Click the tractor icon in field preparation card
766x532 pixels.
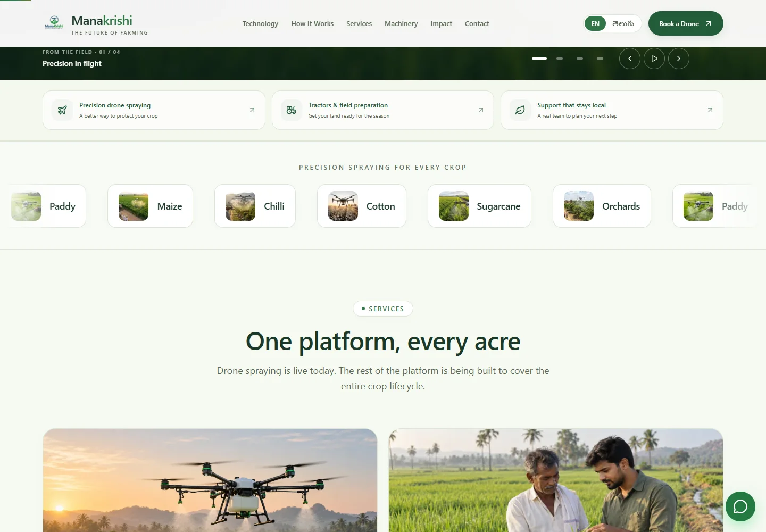[x=292, y=110]
